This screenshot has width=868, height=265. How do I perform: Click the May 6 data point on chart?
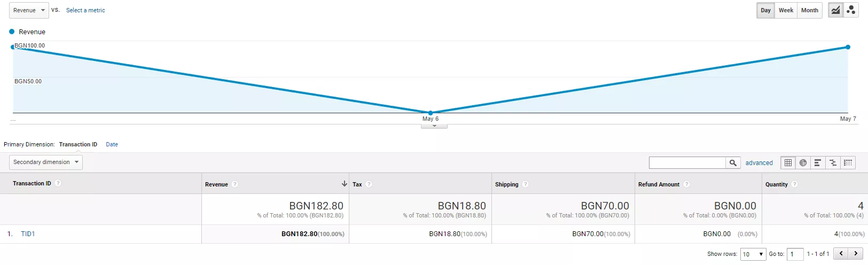click(x=431, y=113)
